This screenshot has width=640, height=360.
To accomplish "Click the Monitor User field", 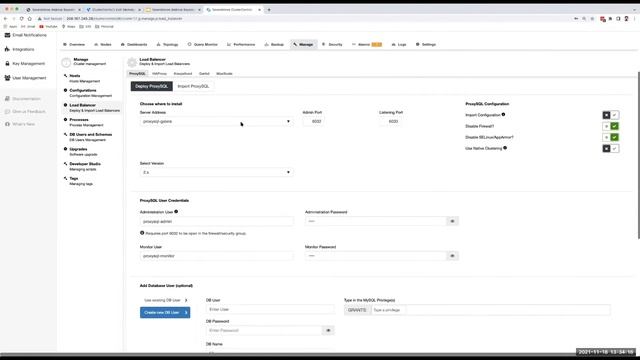I will tap(216, 256).
